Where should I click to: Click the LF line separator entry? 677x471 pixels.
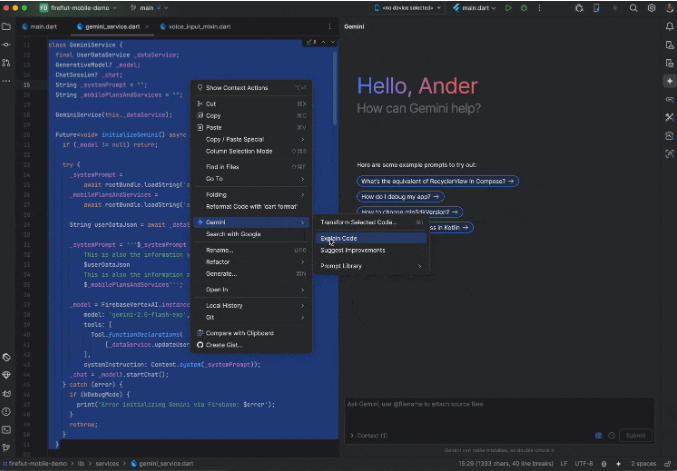coord(564,464)
